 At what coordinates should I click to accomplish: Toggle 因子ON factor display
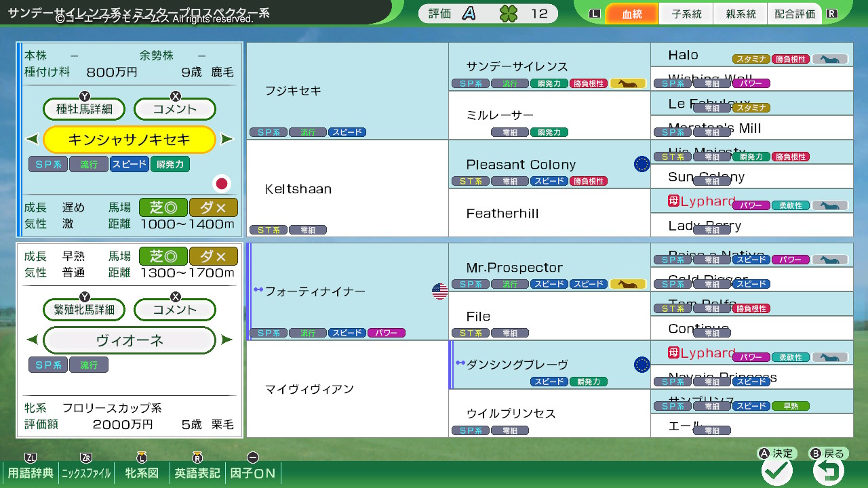[x=252, y=473]
